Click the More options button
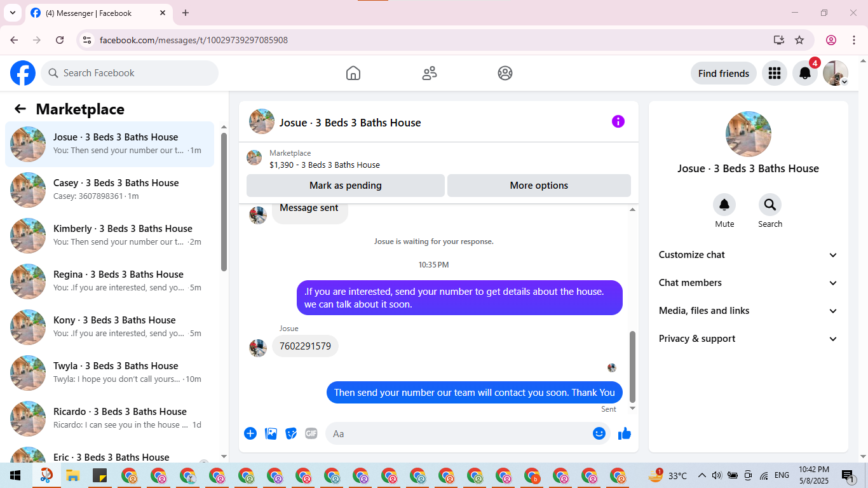This screenshot has height=488, width=868. point(539,186)
